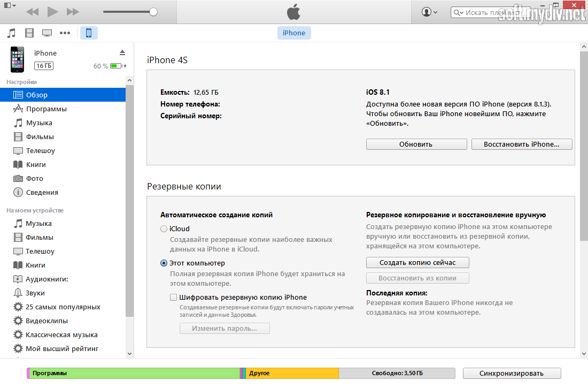The image size is (588, 388).
Task: Open the Классическая музыка playlist
Action: [x=63, y=334]
